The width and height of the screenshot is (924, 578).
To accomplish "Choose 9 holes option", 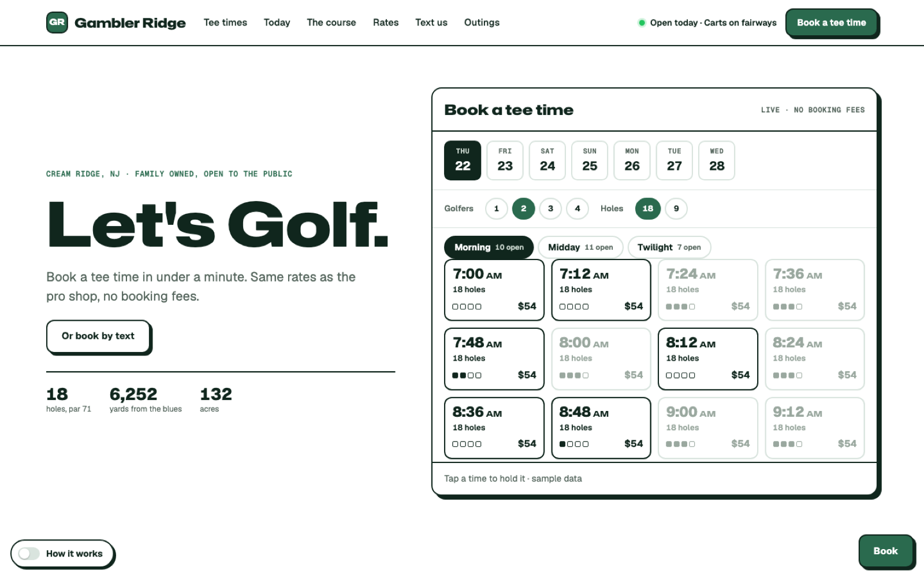I will point(676,209).
